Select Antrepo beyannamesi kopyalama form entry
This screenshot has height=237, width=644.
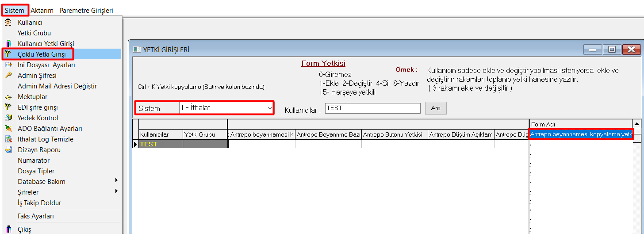[x=580, y=134]
